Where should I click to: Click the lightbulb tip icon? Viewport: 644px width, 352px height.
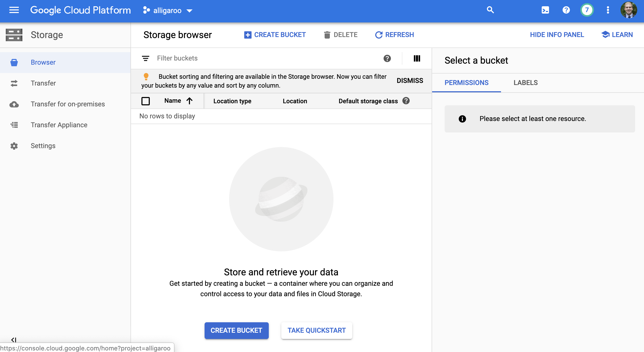[x=146, y=76]
